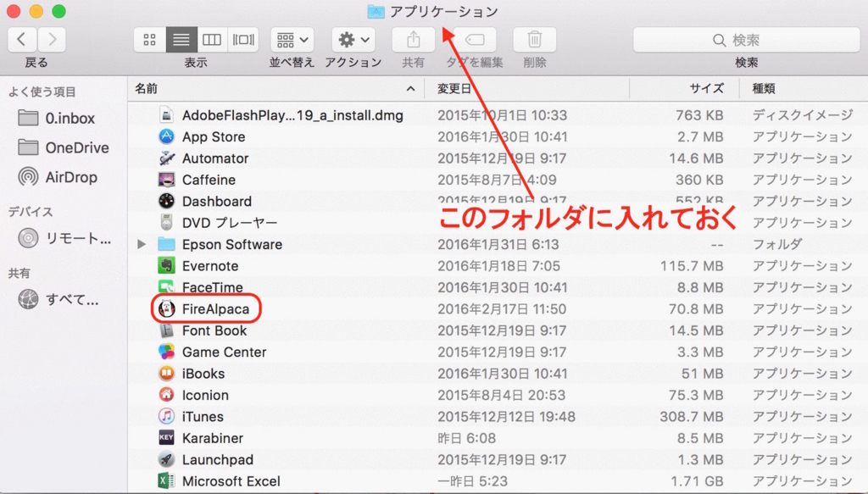This screenshot has width=868, height=494.
Task: Select the Launchpad rocket icon
Action: (x=166, y=459)
